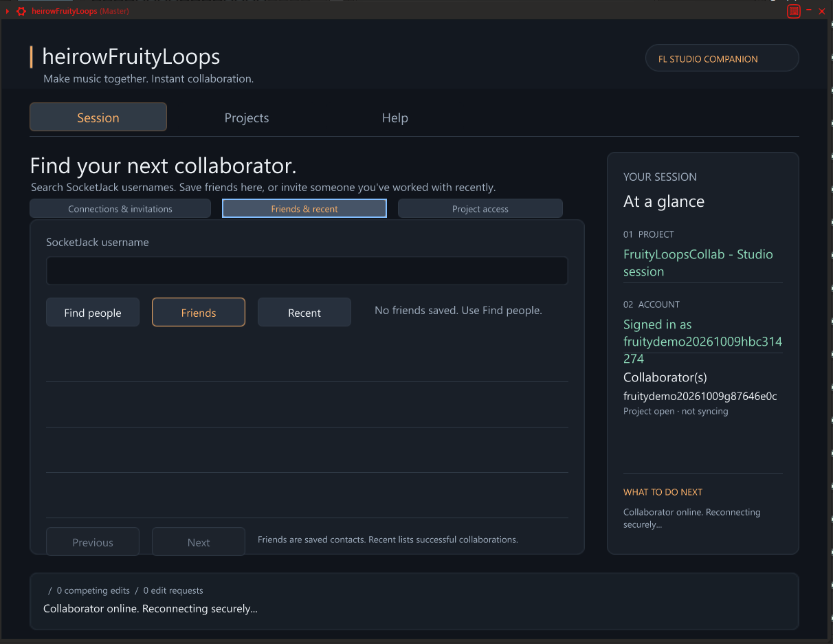Click the 0 edit requests counter

pos(173,590)
